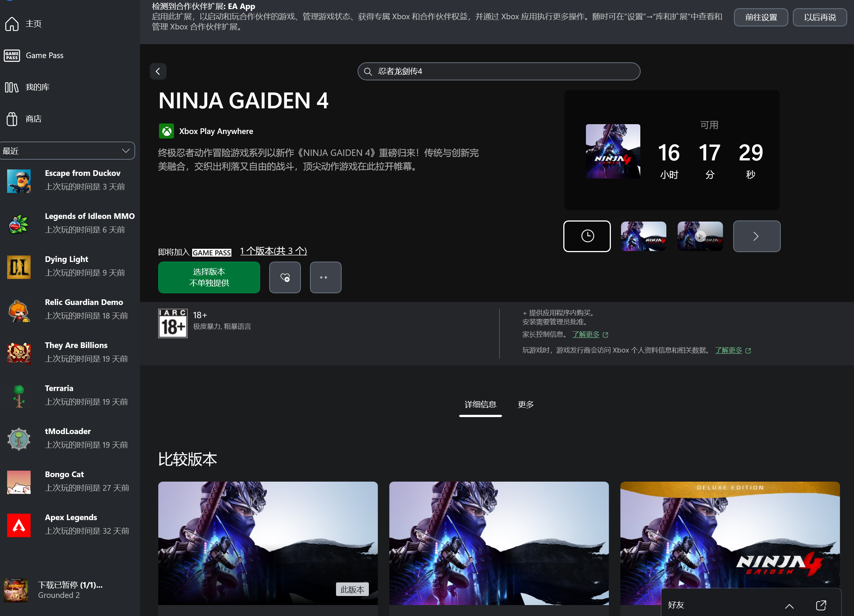Viewport: 854px width, 616px height.
Task: Open the more options ellipsis button
Action: 325,277
